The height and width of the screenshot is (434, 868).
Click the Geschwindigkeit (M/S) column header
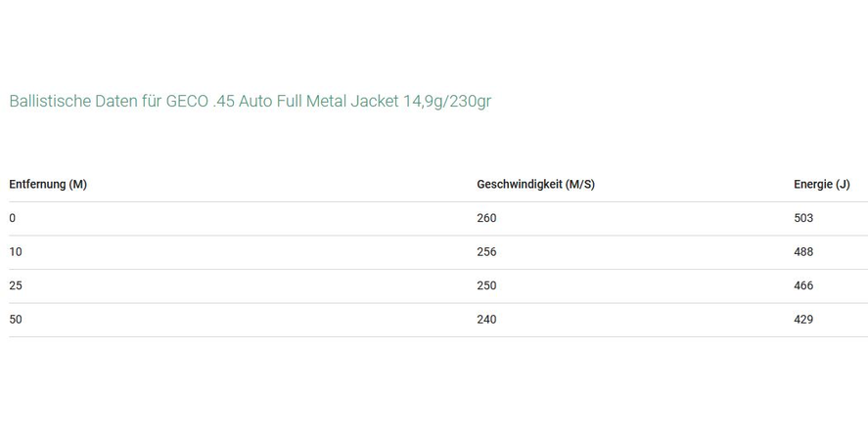pos(535,184)
